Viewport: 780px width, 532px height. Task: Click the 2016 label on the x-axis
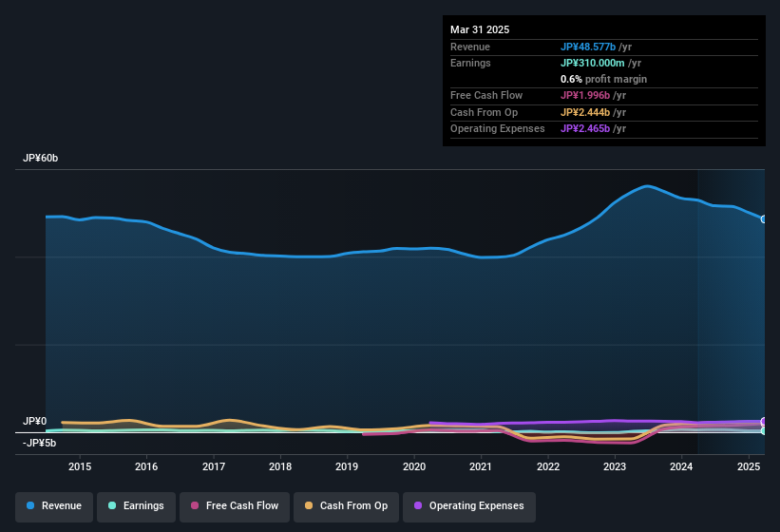(x=146, y=466)
